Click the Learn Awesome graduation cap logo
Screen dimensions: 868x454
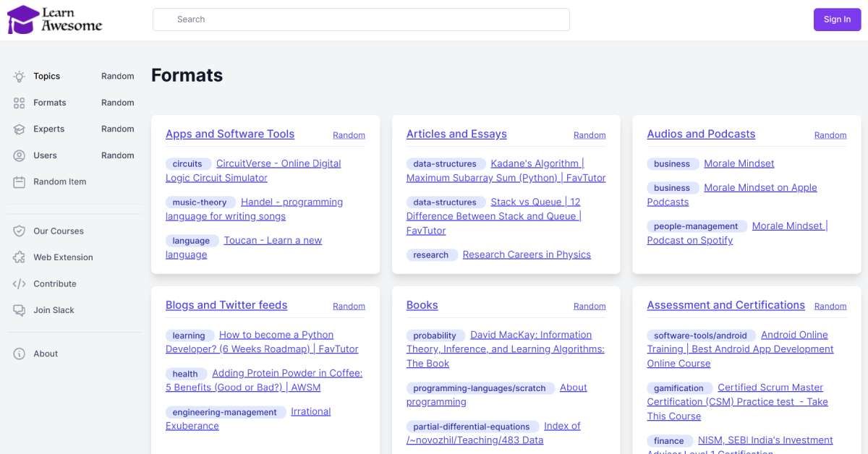click(x=23, y=20)
